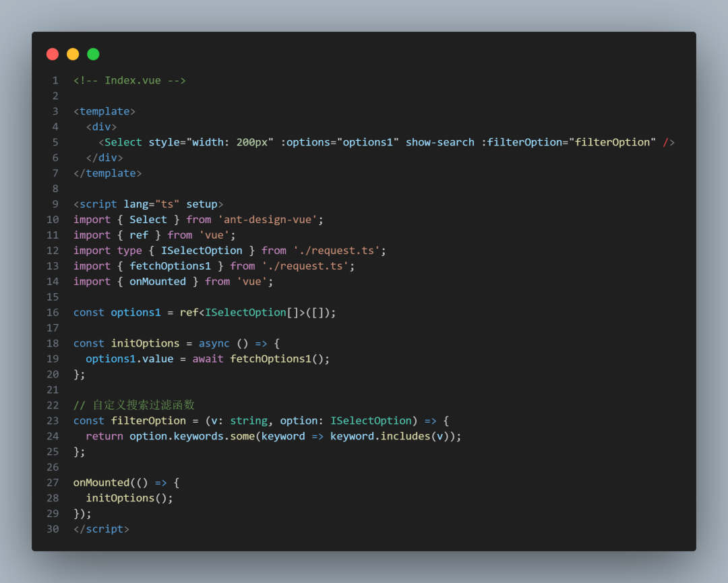Click 'options1' declaration on line 16
The image size is (728, 583).
135,312
